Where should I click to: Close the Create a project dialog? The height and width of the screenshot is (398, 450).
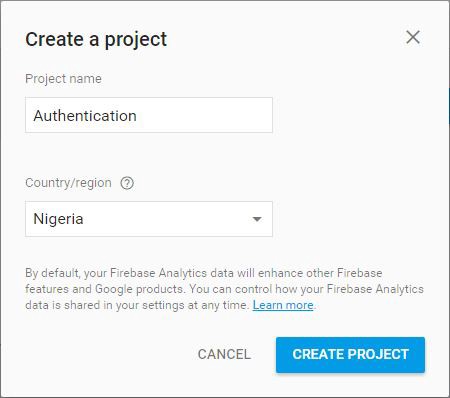(413, 37)
